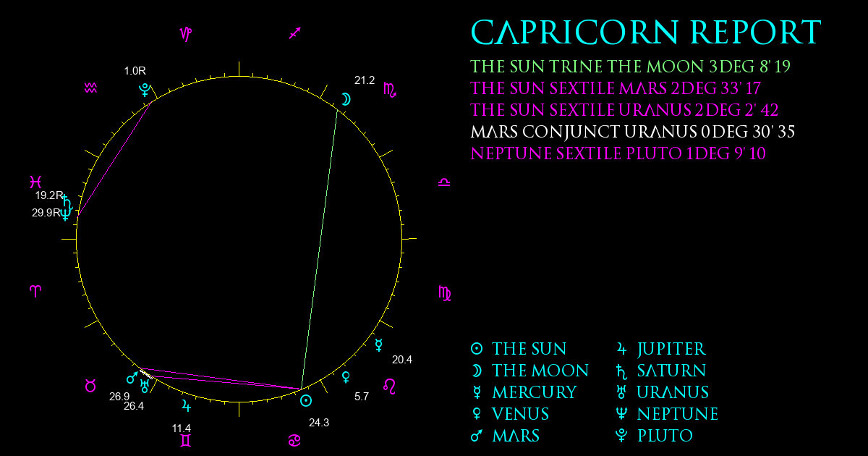Click the Aries ram glyph
Screen dimensions: 868x456
[x=35, y=291]
